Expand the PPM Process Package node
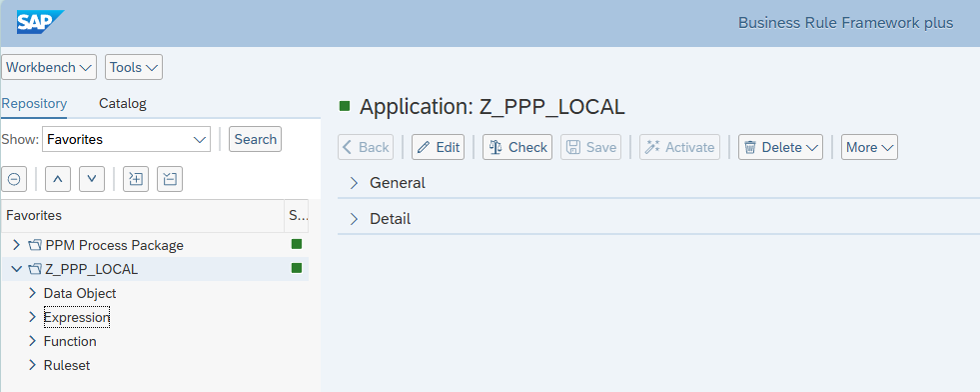 (17, 244)
